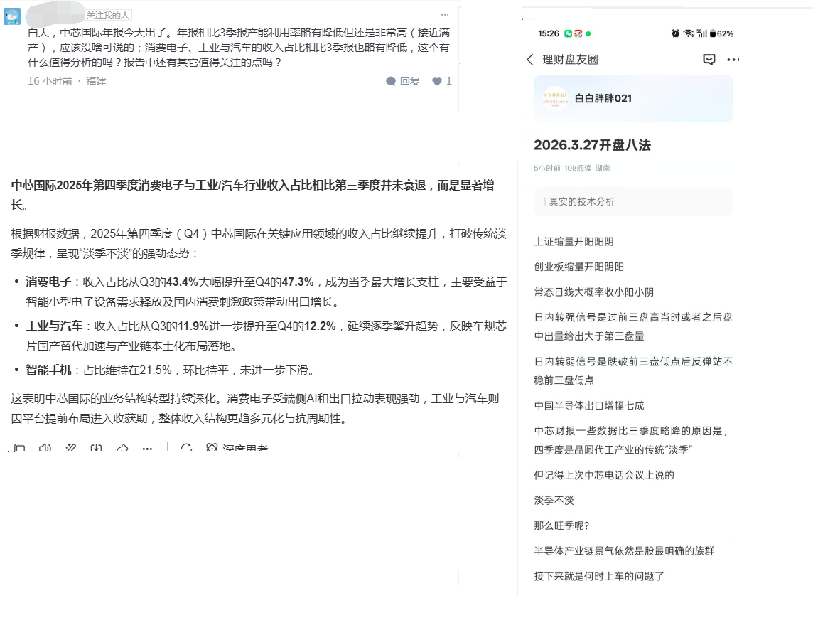Screen dimensions: 840x635
Task: Click the 回复 reply label
Action: (410, 81)
